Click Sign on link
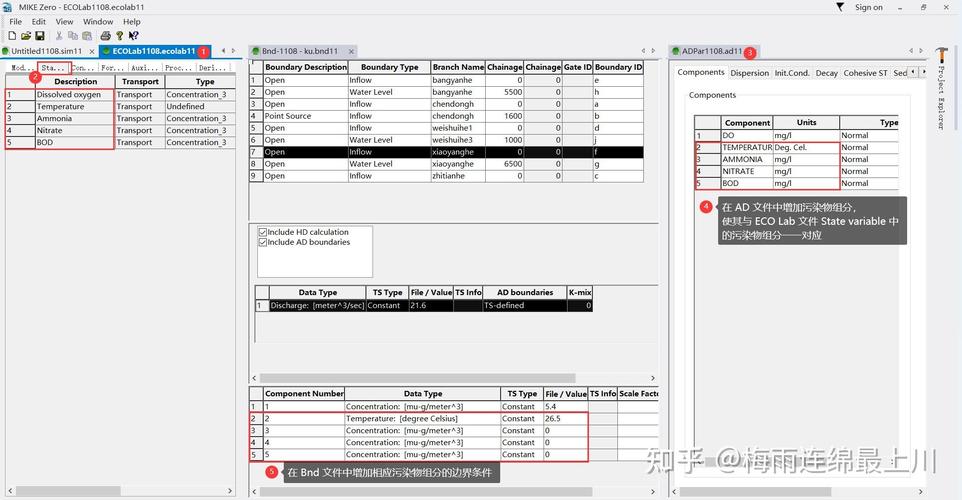The image size is (962, 500). click(869, 7)
